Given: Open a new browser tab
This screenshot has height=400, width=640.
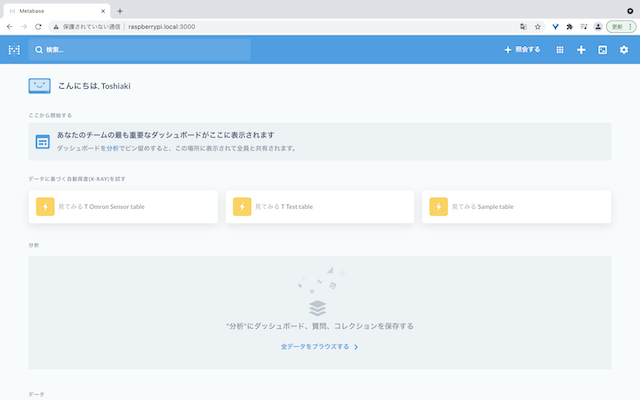Looking at the screenshot, I should (x=120, y=11).
